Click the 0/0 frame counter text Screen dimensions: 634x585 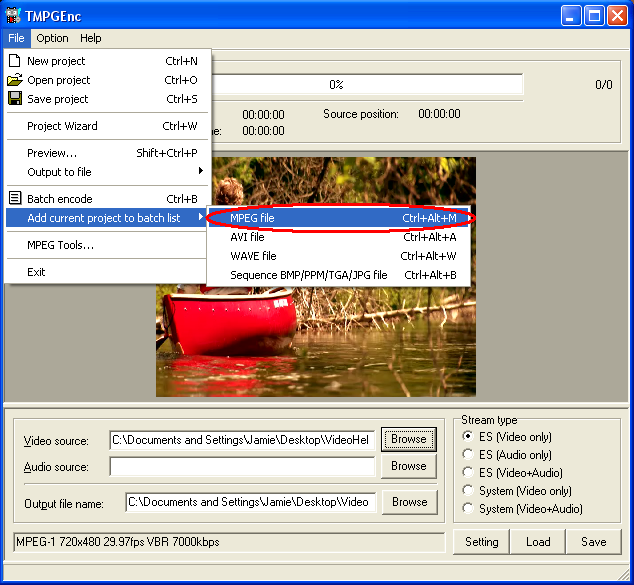(x=604, y=84)
